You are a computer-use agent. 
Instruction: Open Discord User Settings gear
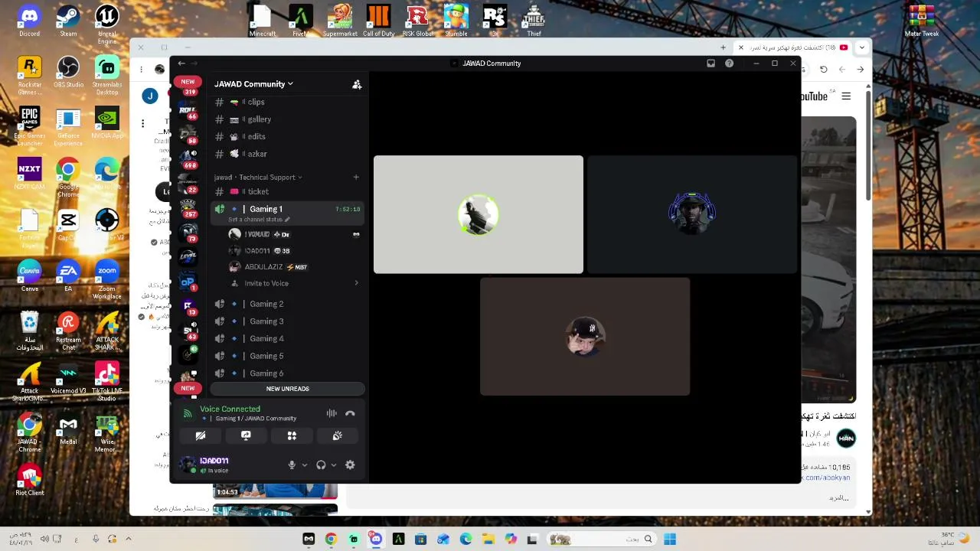pyautogui.click(x=350, y=465)
